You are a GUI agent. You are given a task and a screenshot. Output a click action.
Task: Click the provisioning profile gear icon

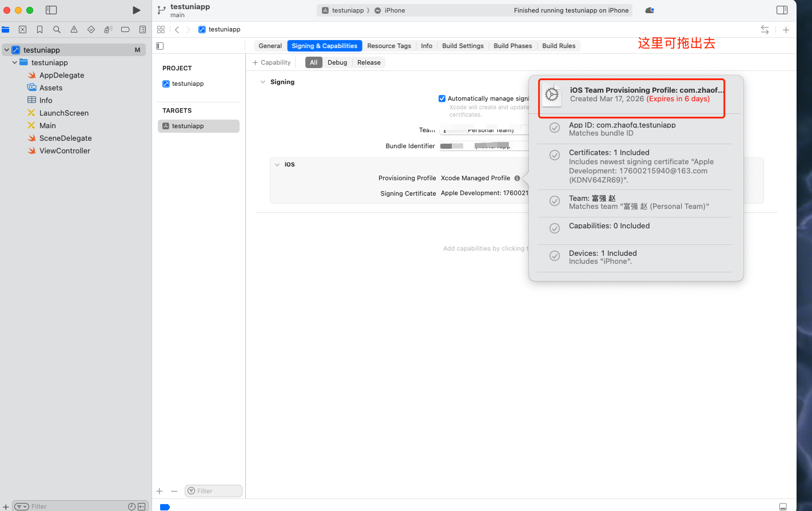coord(552,94)
